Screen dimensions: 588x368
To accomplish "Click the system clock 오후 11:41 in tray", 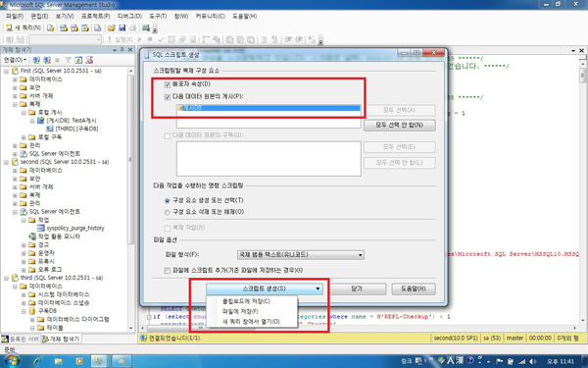I will click(561, 361).
